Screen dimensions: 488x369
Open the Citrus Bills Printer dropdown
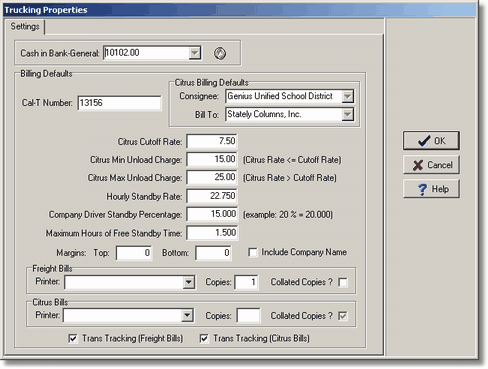[187, 315]
